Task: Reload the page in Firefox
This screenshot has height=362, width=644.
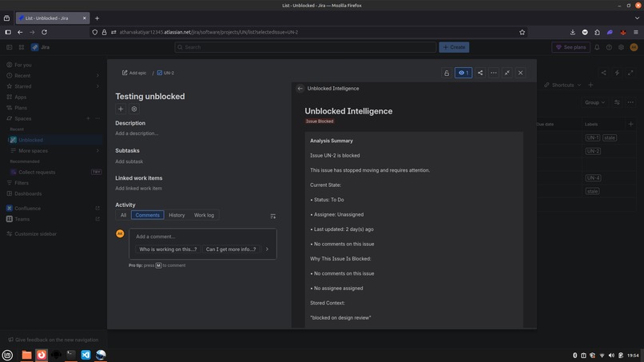Action: tap(45, 32)
